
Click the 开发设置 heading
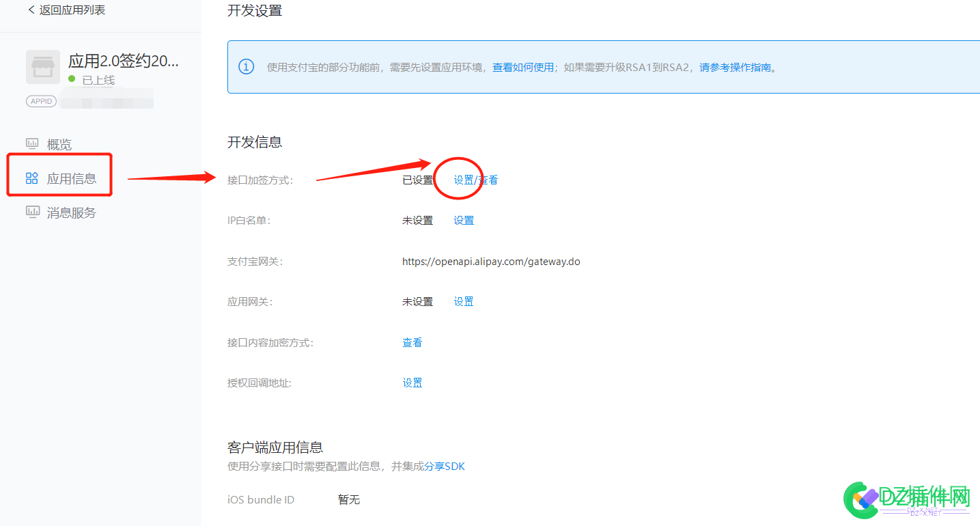click(255, 11)
